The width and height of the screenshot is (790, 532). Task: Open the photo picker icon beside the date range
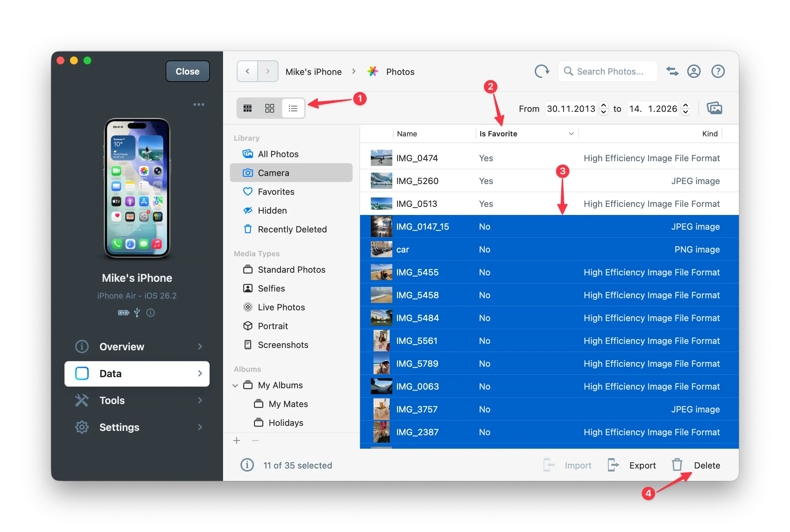point(714,108)
